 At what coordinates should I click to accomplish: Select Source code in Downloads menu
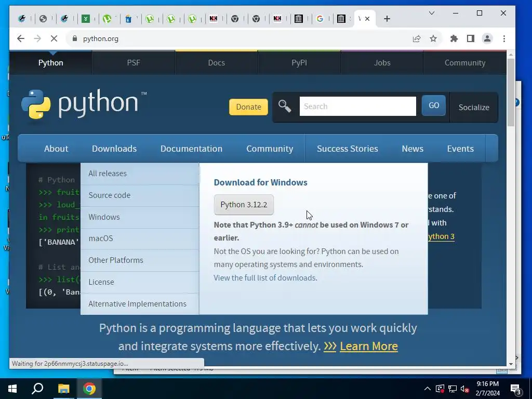(140, 195)
